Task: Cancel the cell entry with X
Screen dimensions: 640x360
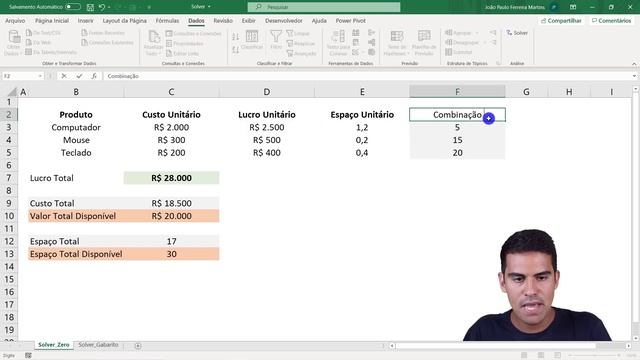Action: (64, 76)
